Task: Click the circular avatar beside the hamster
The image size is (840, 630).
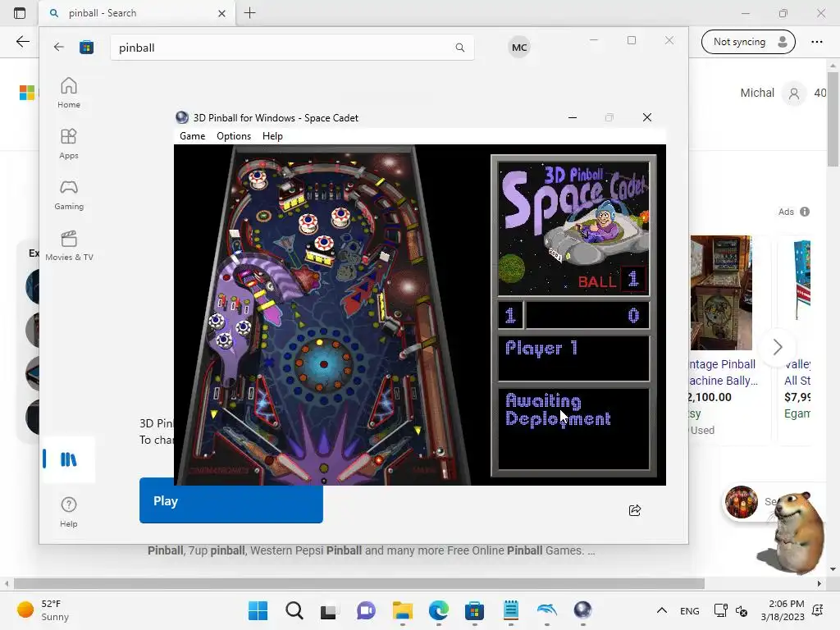Action: click(741, 502)
